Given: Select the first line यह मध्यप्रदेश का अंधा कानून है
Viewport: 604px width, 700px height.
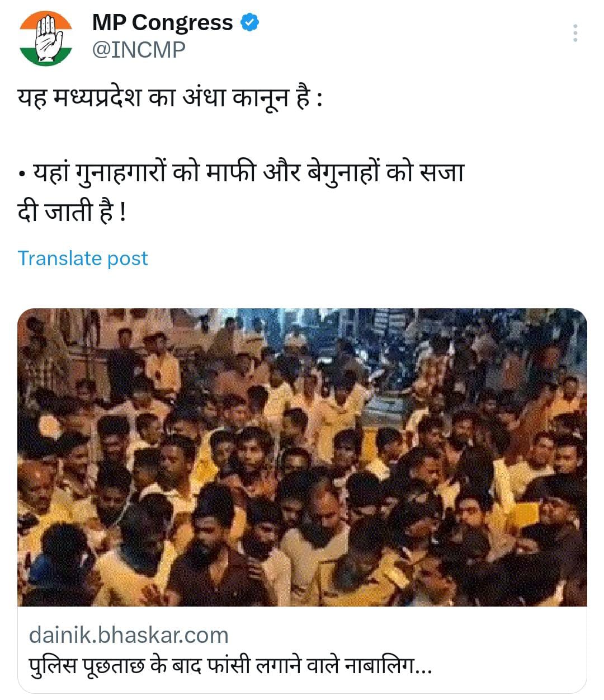Looking at the screenshot, I should (x=171, y=100).
